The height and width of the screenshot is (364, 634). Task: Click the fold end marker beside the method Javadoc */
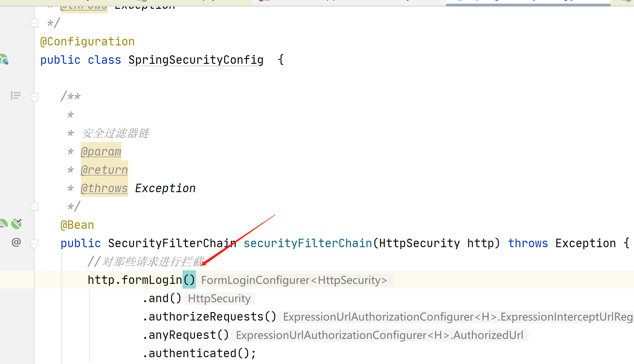pos(34,206)
